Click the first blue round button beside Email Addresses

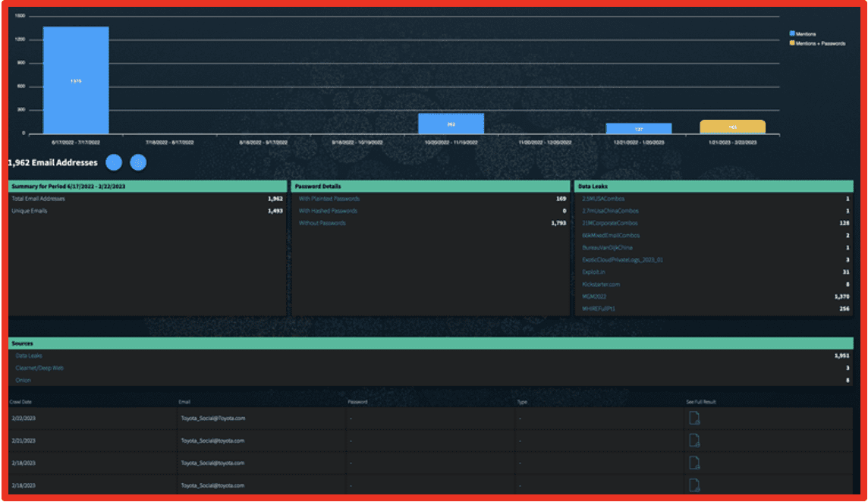click(x=114, y=162)
